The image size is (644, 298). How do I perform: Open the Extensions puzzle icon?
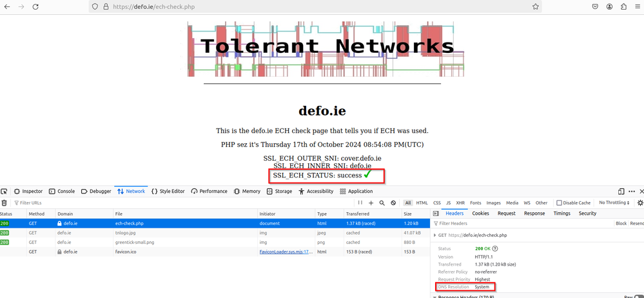623,6
